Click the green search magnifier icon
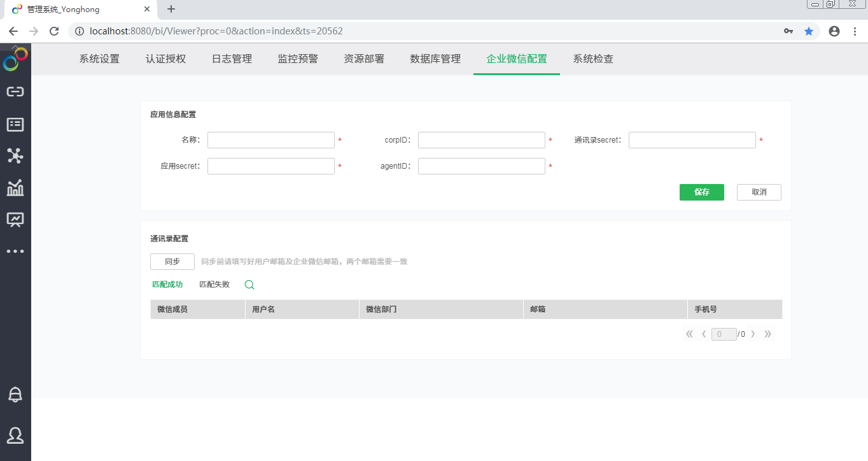 coord(249,285)
